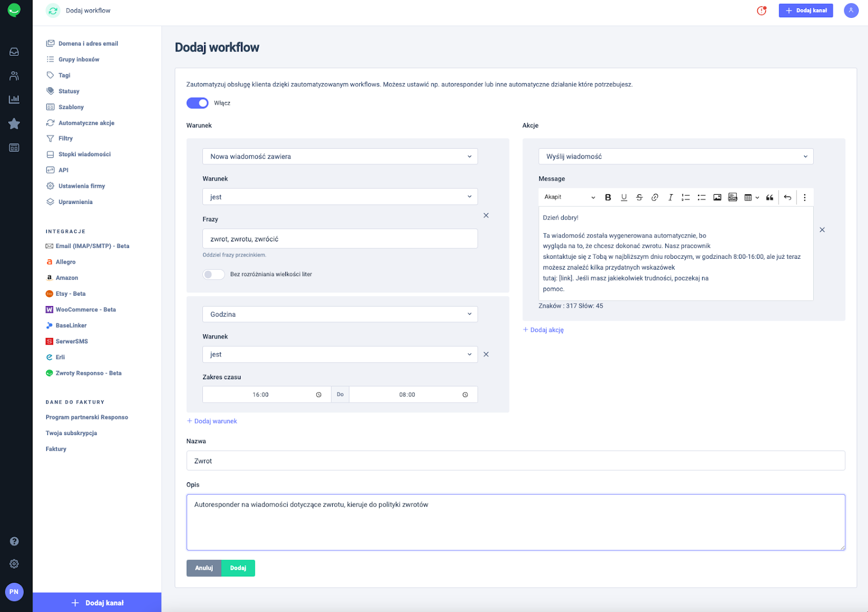868x612 pixels.
Task: Click the red alert notification icon
Action: pos(762,10)
